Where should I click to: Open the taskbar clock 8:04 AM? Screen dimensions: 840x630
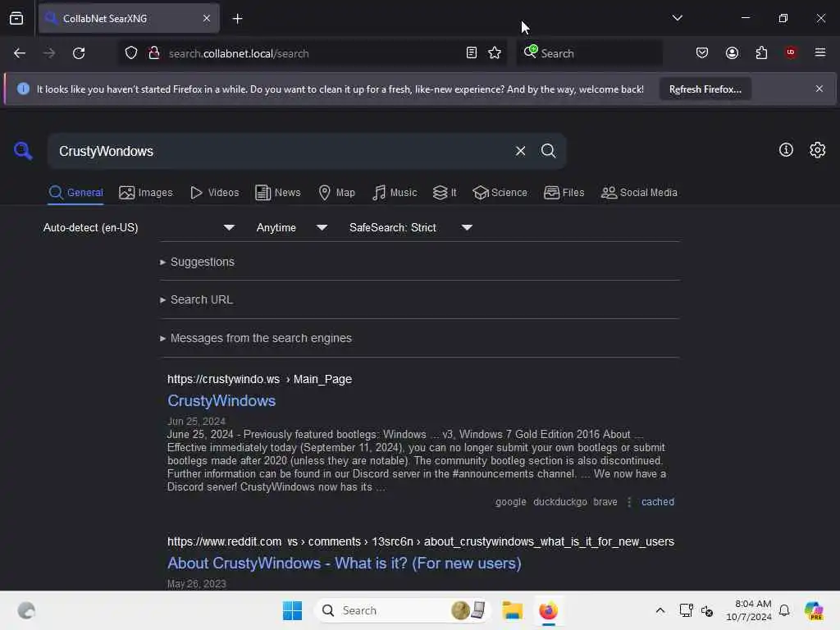click(748, 610)
